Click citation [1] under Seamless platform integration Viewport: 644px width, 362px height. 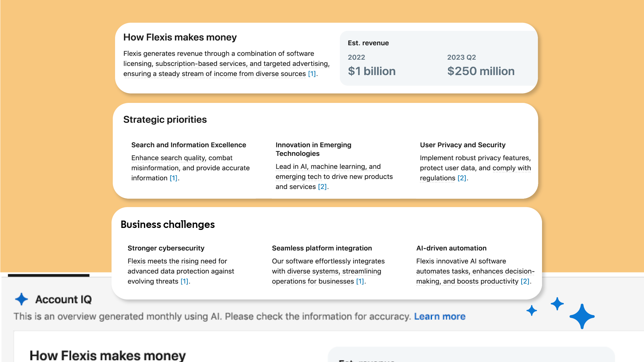click(360, 281)
